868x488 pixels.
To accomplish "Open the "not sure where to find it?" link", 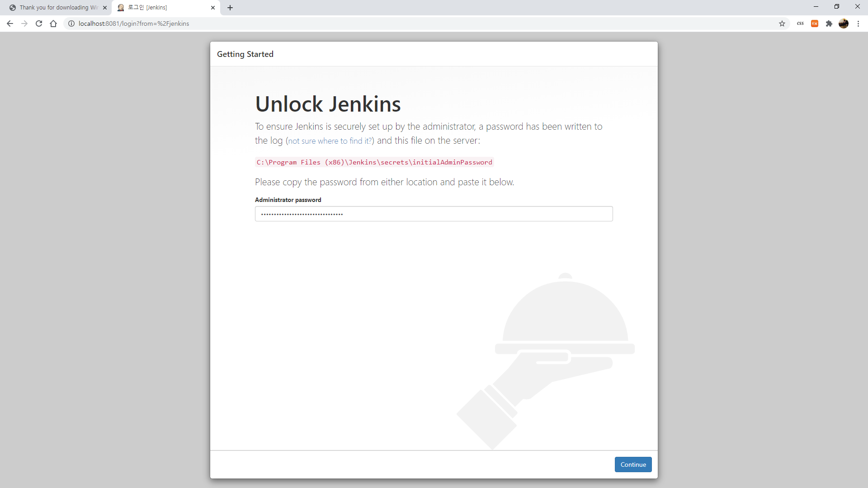I will [330, 141].
